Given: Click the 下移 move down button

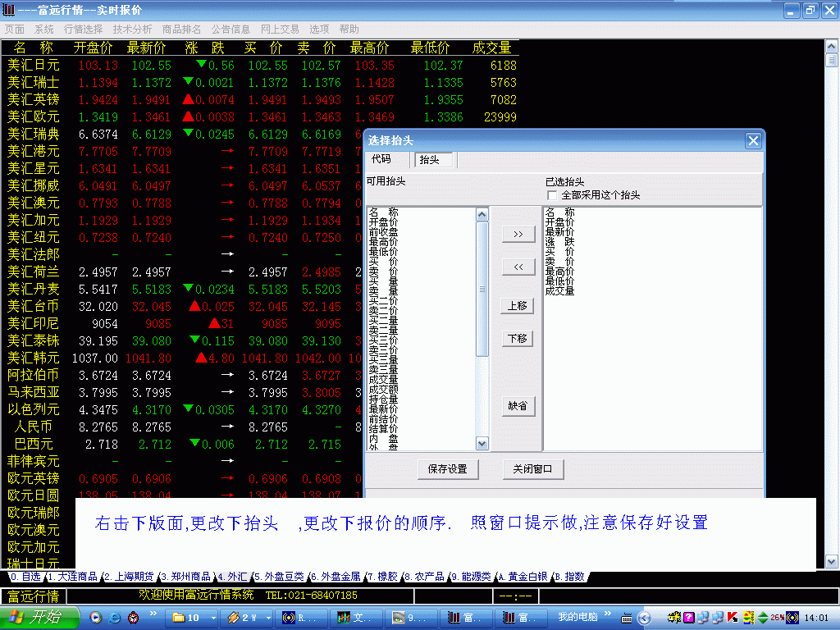Looking at the screenshot, I should tap(518, 339).
